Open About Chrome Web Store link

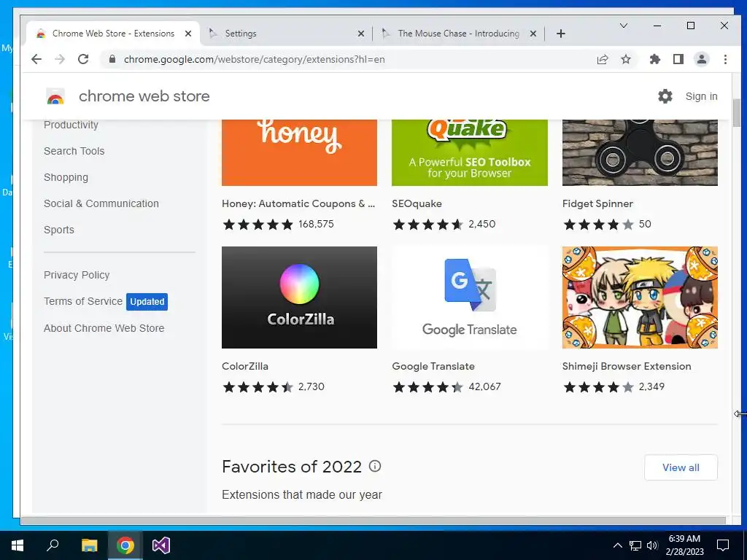[104, 328]
